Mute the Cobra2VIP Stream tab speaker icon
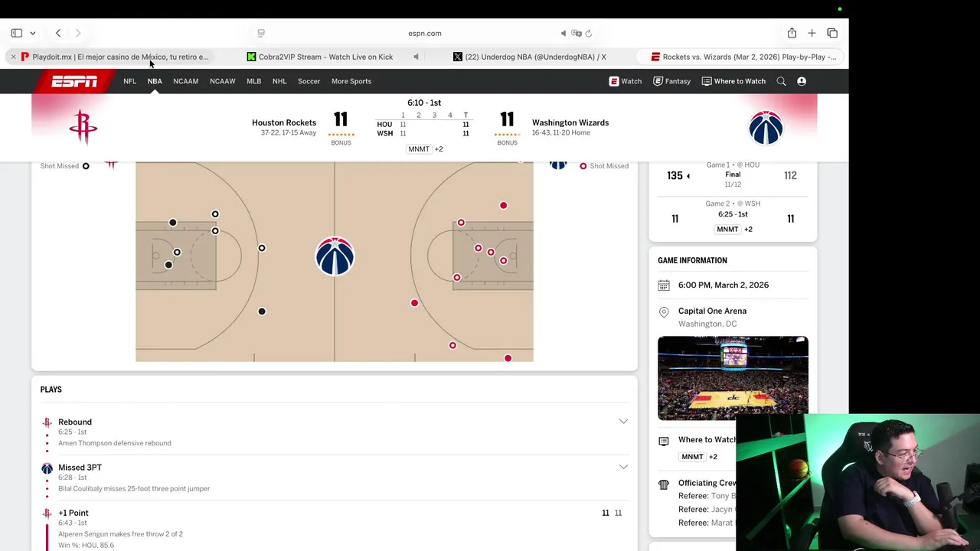This screenshot has height=551, width=980. (416, 57)
